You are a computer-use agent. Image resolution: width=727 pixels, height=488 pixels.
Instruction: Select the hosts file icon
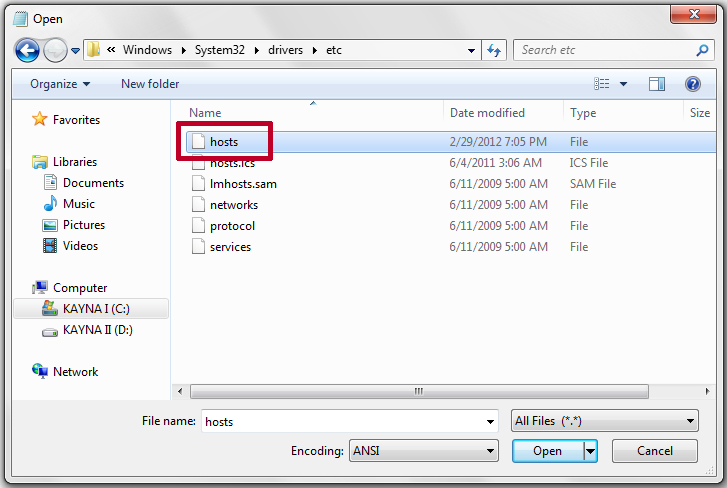pyautogui.click(x=198, y=141)
